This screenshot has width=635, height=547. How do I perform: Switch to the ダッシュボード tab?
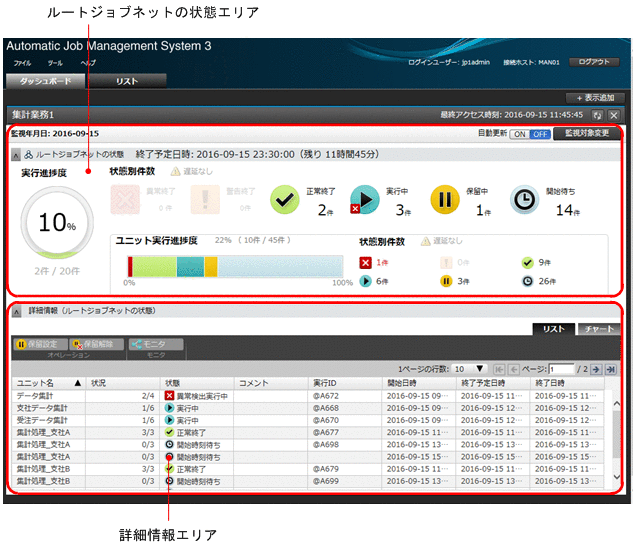pos(45,81)
